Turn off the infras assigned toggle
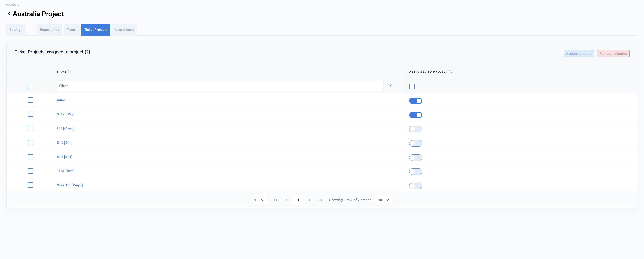Image resolution: width=644 pixels, height=259 pixels. pyautogui.click(x=415, y=101)
